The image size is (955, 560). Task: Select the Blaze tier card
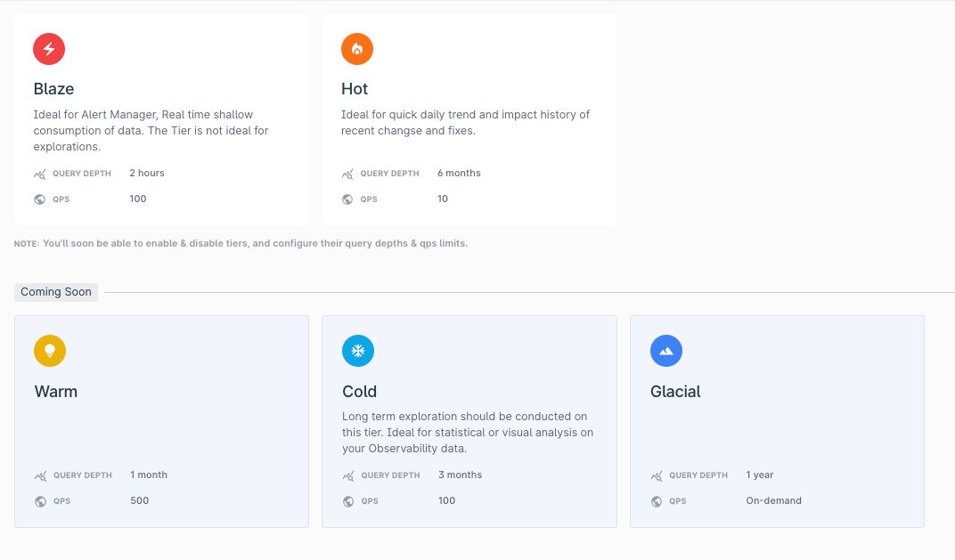[x=161, y=118]
